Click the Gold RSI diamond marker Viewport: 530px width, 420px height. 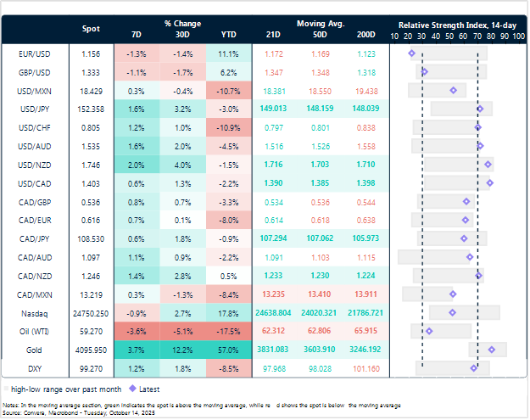point(492,349)
